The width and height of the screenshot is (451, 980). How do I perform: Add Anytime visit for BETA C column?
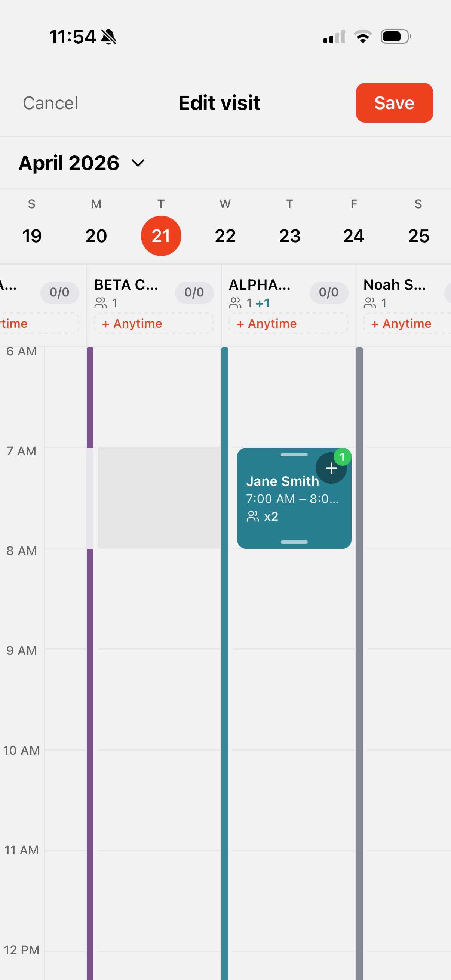(x=154, y=323)
